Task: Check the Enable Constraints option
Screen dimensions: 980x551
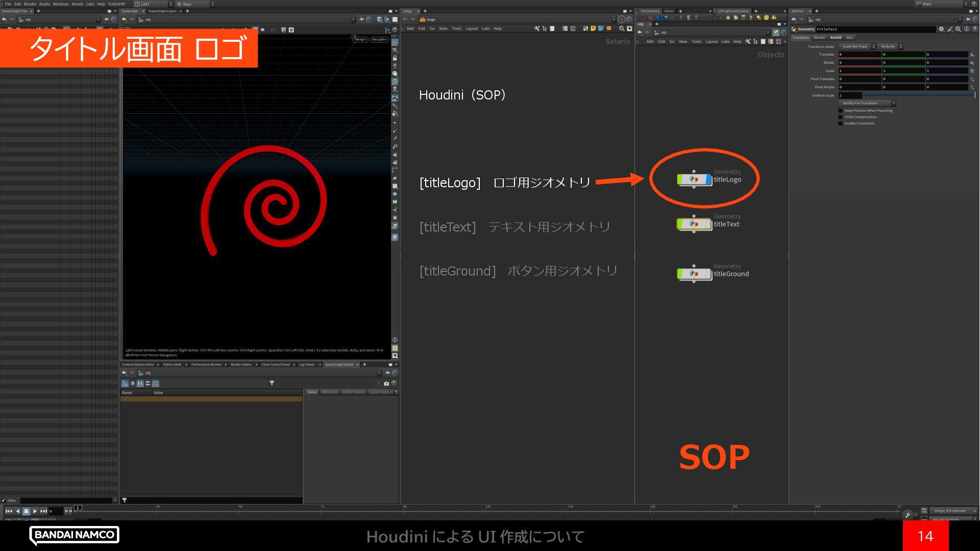Action: [841, 123]
